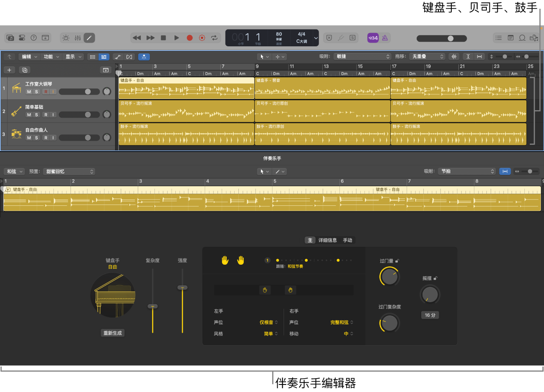544x392 pixels.
Task: Open the 预置 preset dropdown 甜蜜回忆
Action: click(69, 172)
